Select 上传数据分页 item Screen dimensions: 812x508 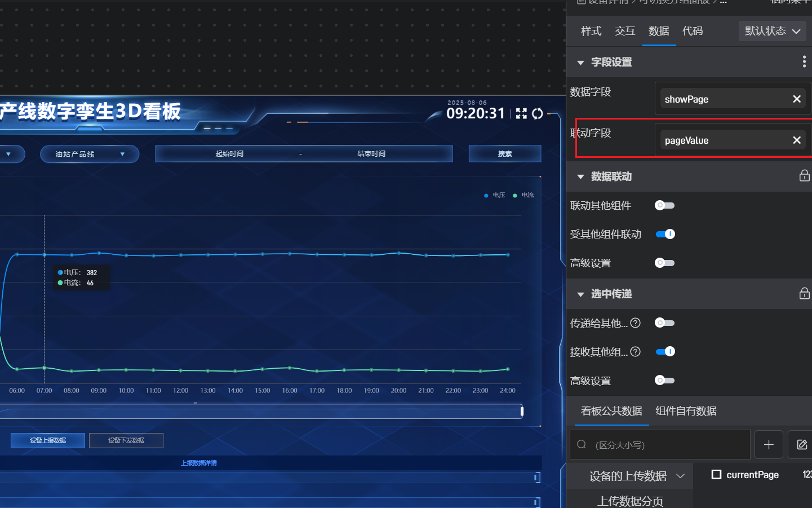[x=630, y=501]
